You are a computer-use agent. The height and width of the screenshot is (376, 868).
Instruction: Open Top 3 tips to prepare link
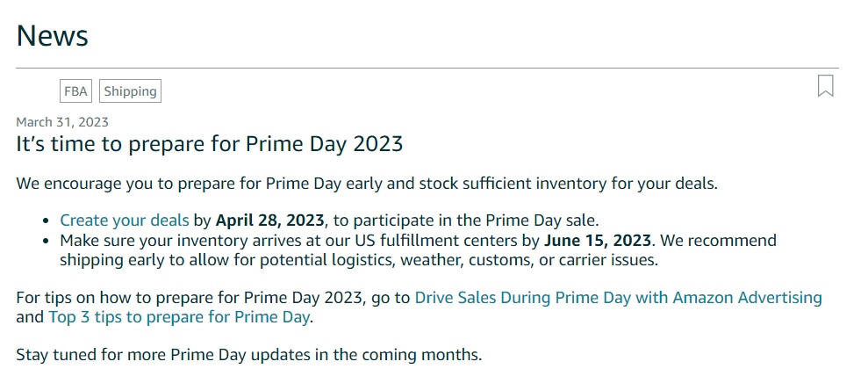click(x=179, y=316)
